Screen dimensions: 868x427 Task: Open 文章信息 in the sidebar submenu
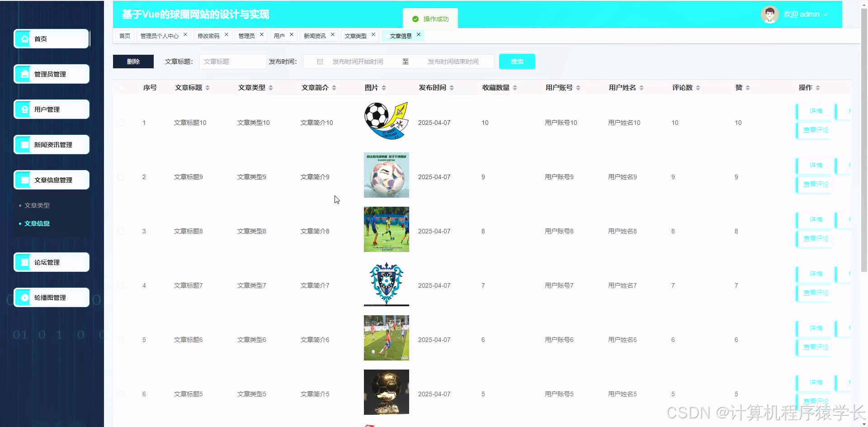pos(37,223)
